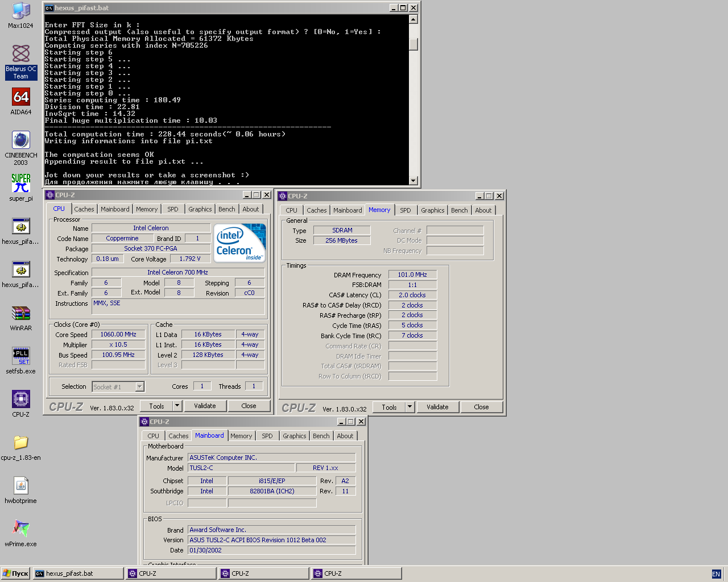The height and width of the screenshot is (582, 728).
Task: Open the Socket #1 selection combo box
Action: point(118,387)
